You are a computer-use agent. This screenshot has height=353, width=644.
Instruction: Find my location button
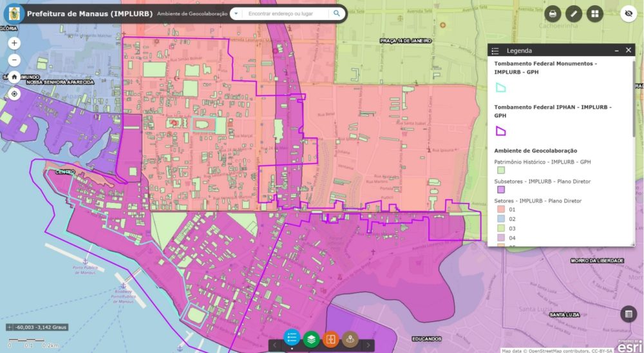point(14,93)
